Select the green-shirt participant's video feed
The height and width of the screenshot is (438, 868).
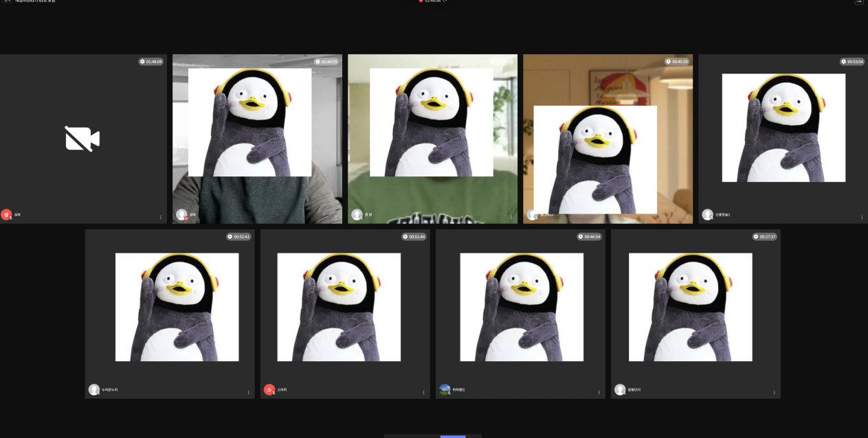click(432, 139)
